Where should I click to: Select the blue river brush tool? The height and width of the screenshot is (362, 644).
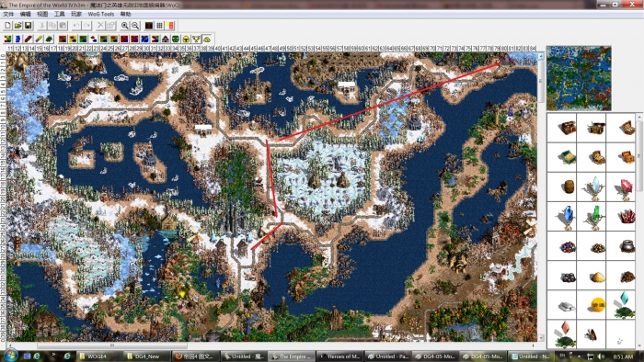click(x=17, y=39)
